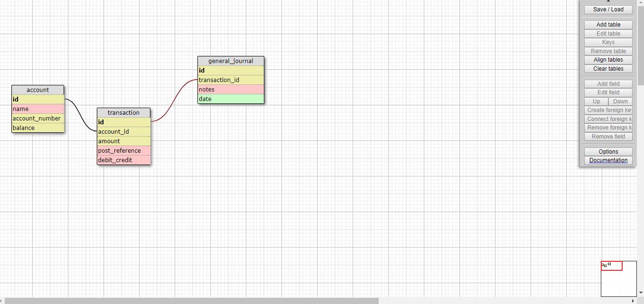Click the Keys button
644x304 pixels.
pos(608,42)
